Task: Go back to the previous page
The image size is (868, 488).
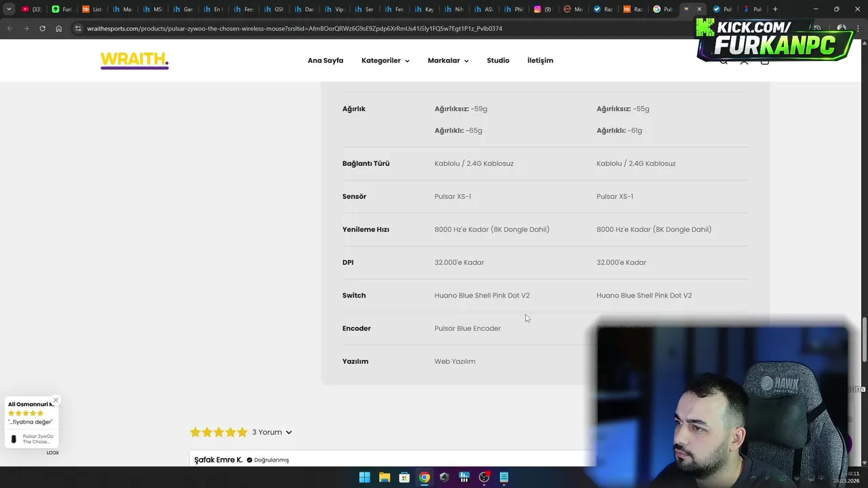Action: (9, 28)
